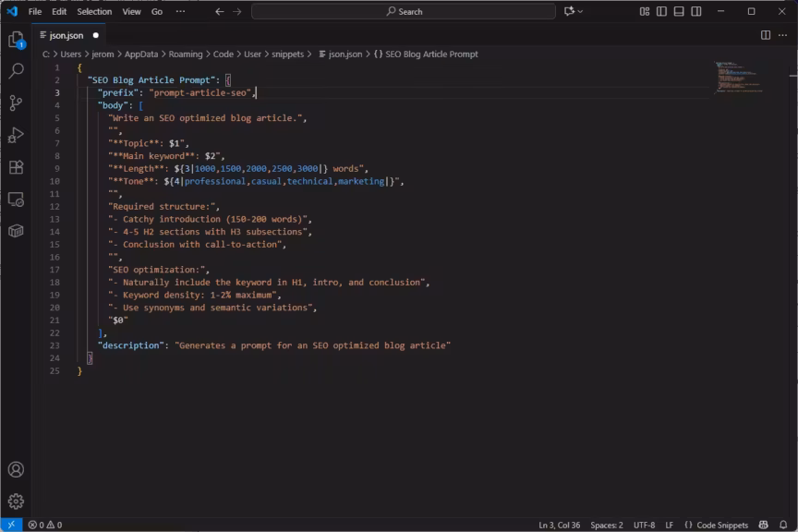Toggle the primary side bar visibility

click(661, 11)
